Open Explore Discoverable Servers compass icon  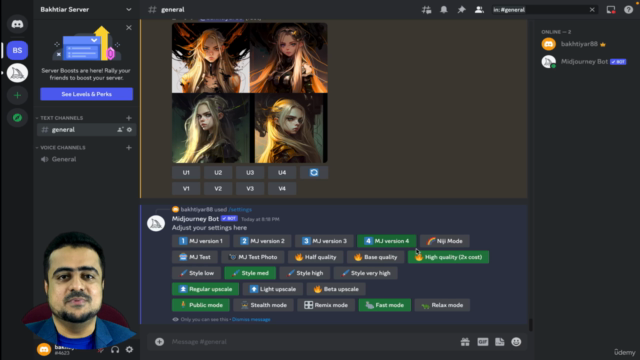coord(17,118)
